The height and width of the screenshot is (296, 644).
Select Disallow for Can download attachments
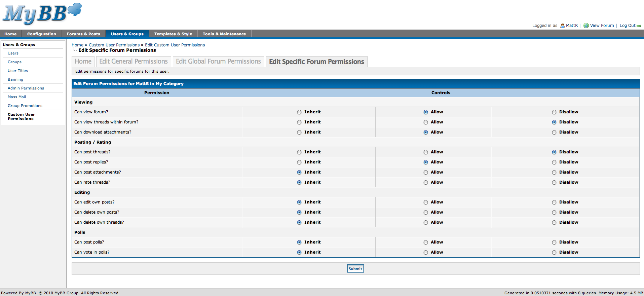click(x=554, y=133)
